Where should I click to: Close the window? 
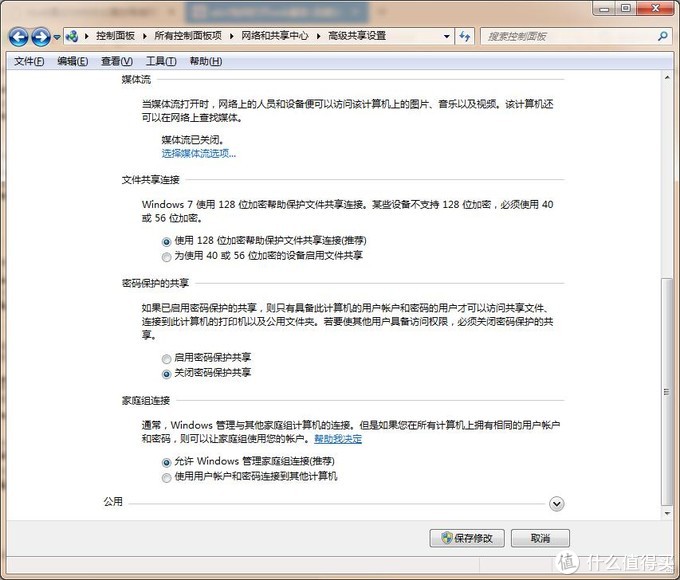[x=656, y=8]
